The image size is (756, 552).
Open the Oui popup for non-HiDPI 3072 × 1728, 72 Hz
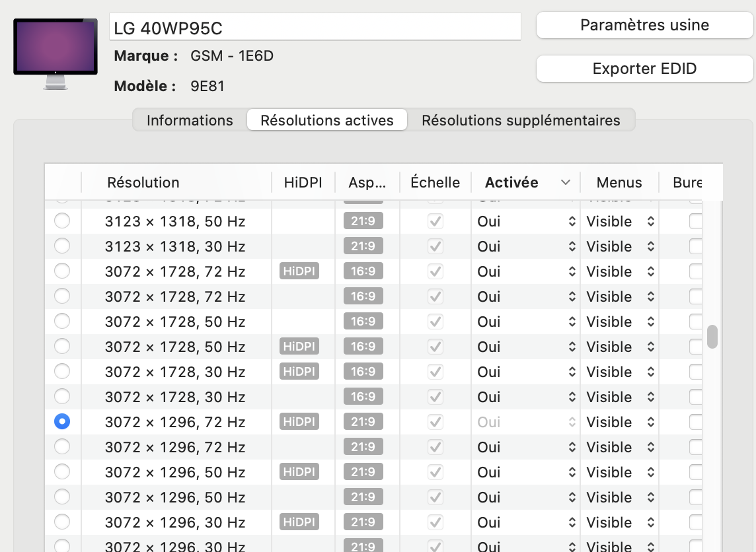tap(526, 296)
